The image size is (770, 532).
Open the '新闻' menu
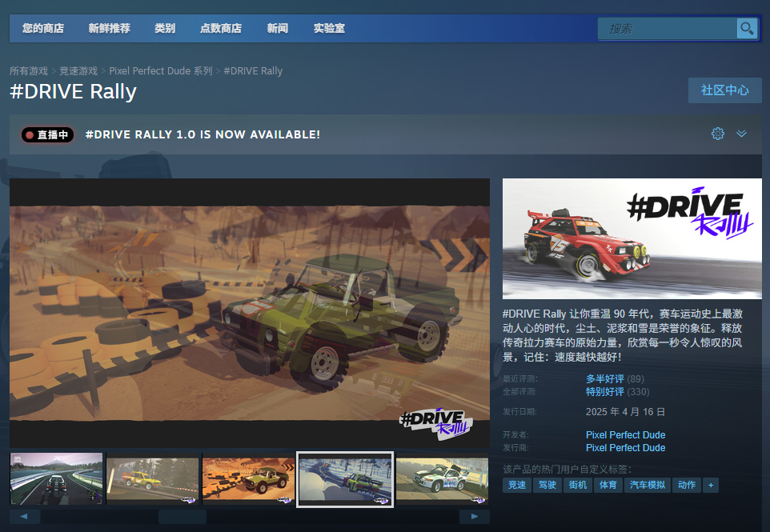(277, 28)
